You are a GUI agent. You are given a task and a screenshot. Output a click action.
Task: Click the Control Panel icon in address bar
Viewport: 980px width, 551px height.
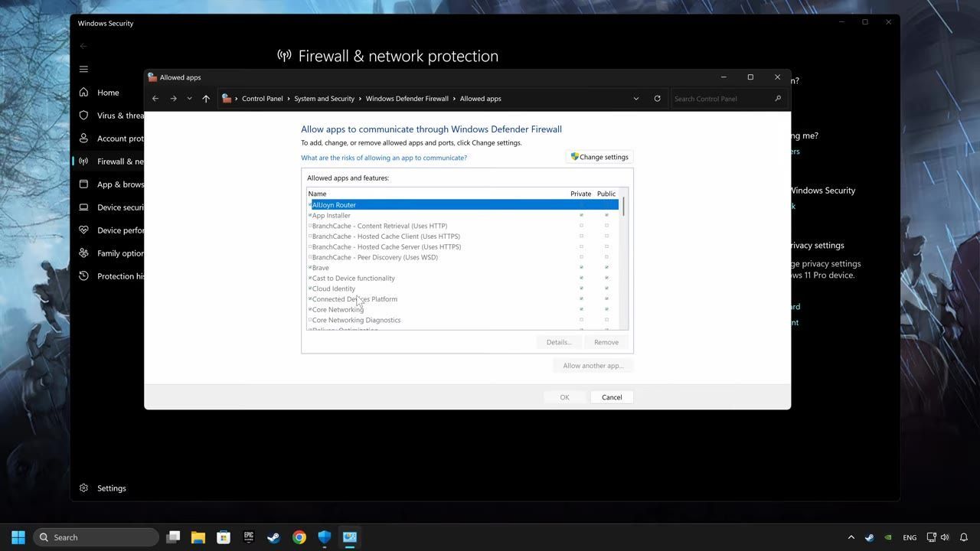227,99
